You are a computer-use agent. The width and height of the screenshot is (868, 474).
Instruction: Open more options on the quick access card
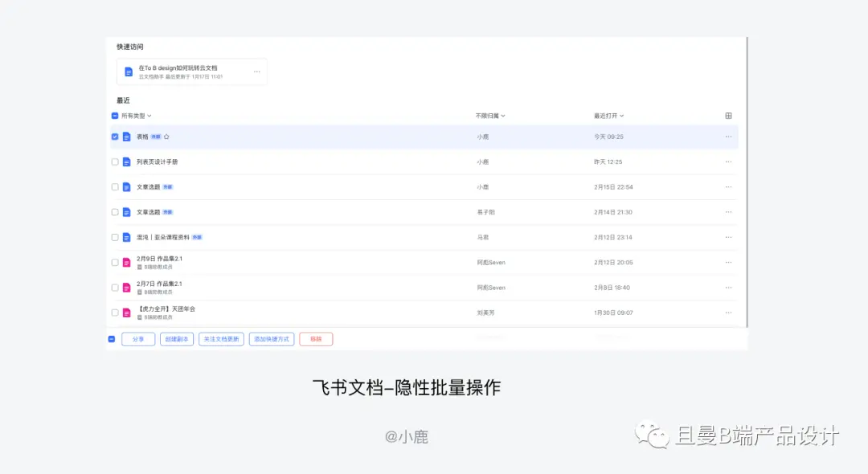257,72
